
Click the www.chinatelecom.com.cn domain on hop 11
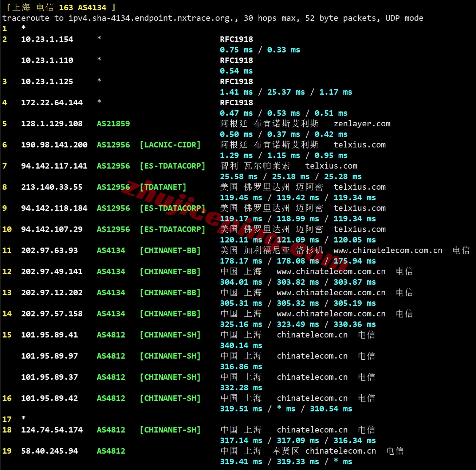point(388,250)
